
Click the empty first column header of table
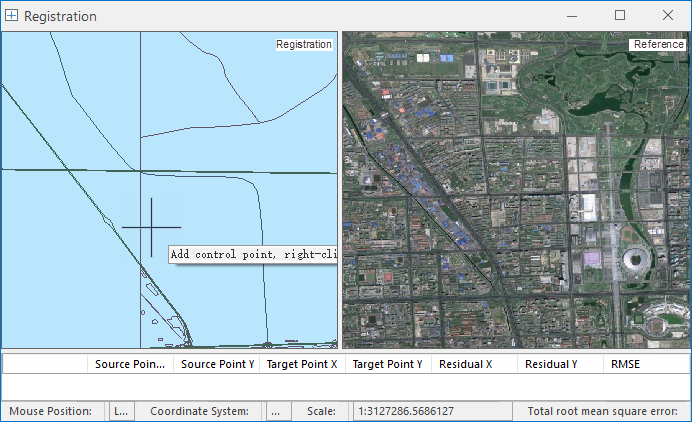[x=45, y=364]
